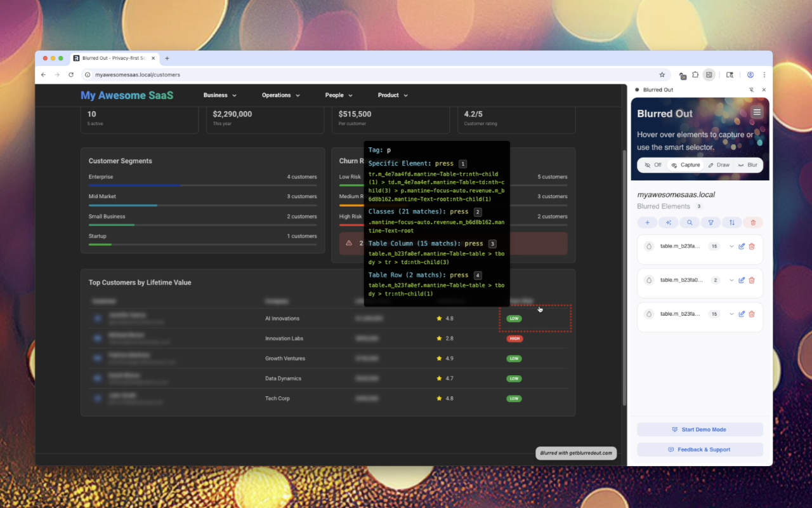Open the Business navigation dropdown
This screenshot has height=508, width=812.
tap(219, 95)
